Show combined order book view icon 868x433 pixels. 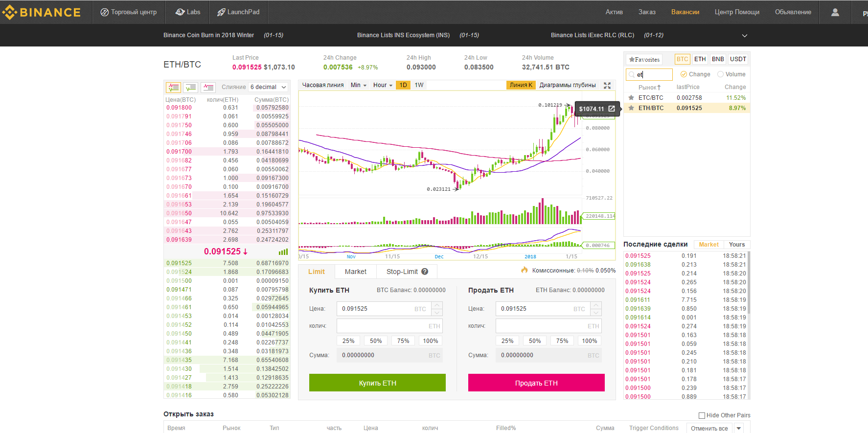pos(173,87)
